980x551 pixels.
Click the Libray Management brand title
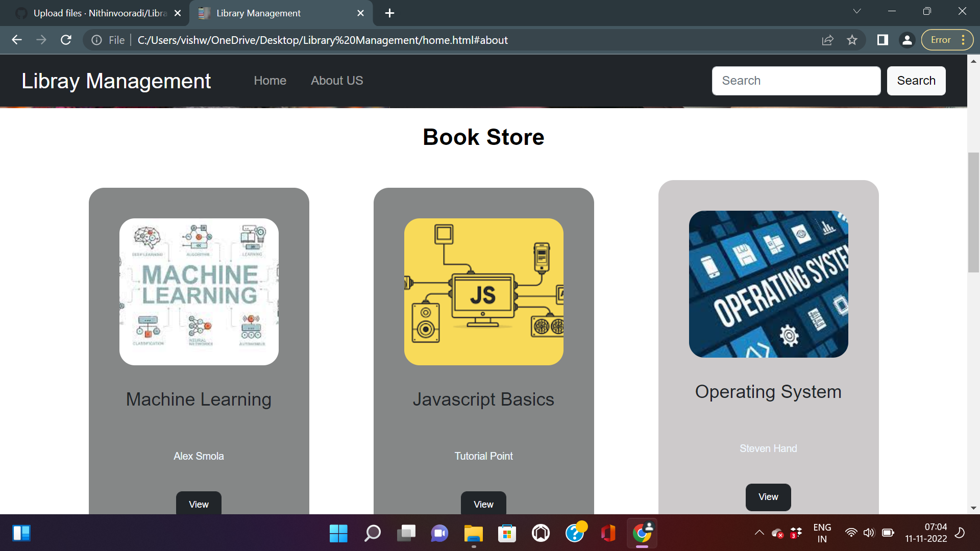coord(116,81)
